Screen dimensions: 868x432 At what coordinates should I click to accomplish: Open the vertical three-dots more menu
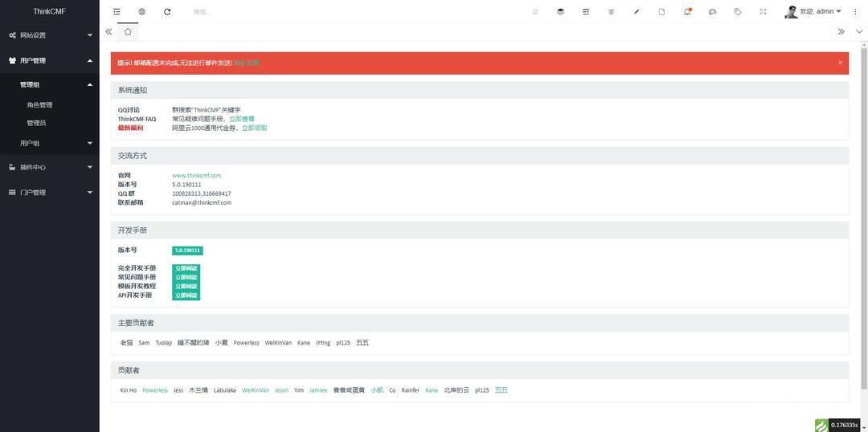[855, 11]
